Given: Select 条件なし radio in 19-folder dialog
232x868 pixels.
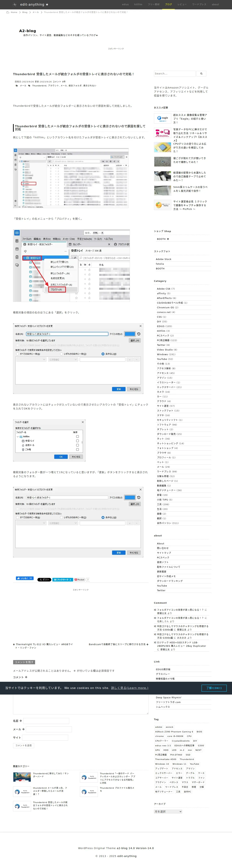Looking at the screenshot, I should point(103,517).
